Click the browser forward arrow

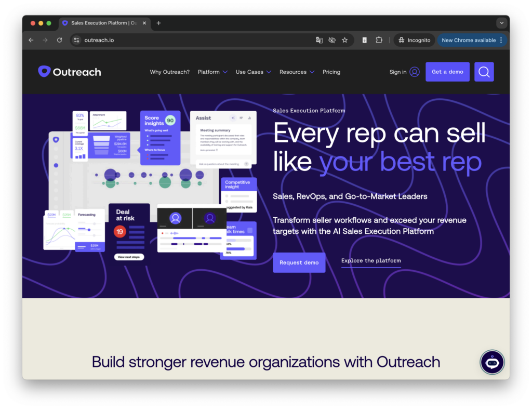45,40
